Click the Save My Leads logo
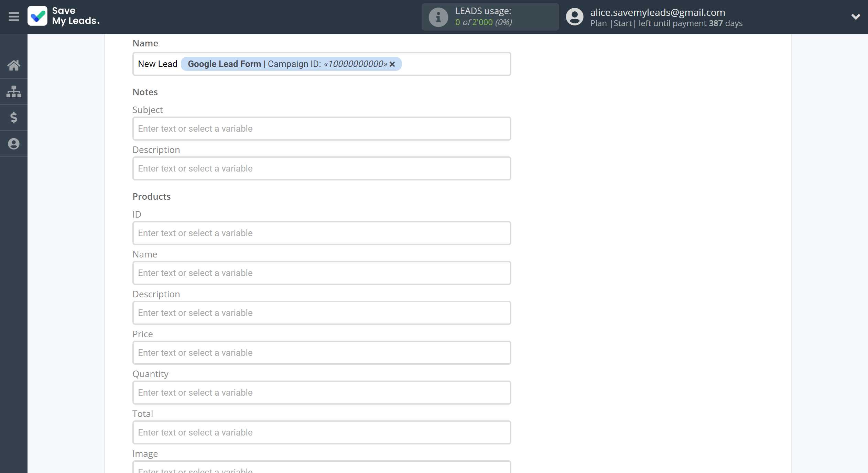 [64, 16]
